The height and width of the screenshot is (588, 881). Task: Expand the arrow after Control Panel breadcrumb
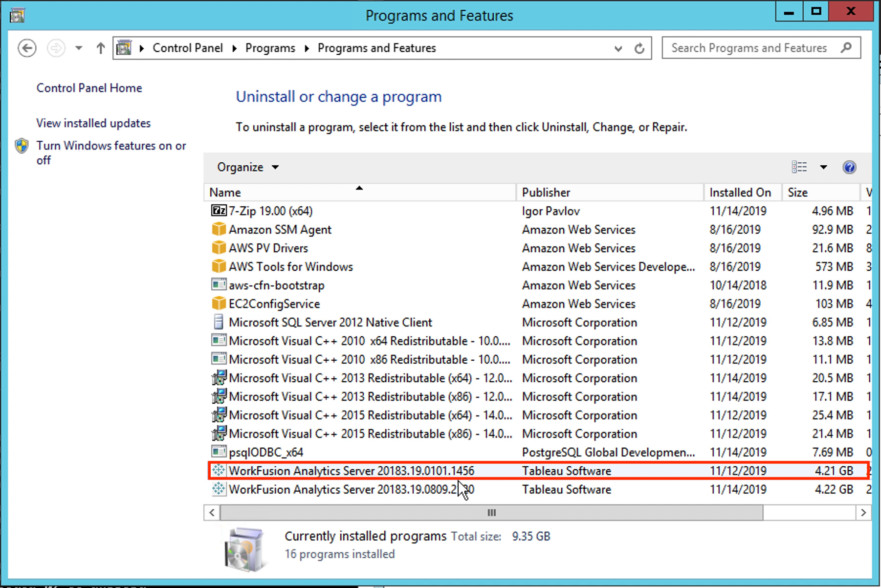click(x=235, y=48)
